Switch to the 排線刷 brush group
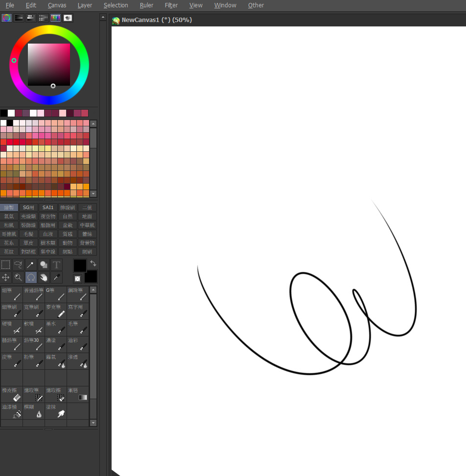 click(x=68, y=207)
